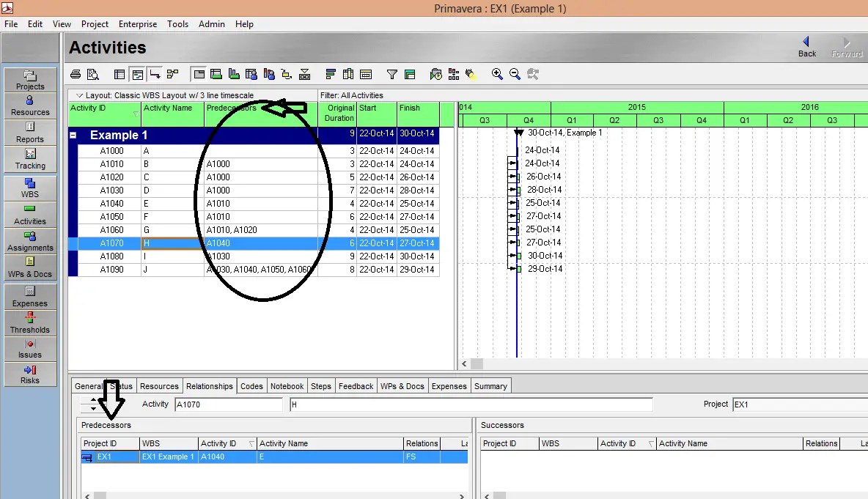Open Print Preview from the toolbar
The height and width of the screenshot is (499, 868).
coord(93,74)
